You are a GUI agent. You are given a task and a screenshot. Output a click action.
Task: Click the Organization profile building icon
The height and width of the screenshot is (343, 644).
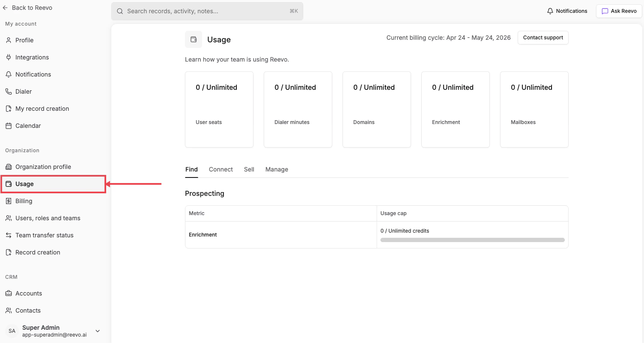(x=9, y=167)
